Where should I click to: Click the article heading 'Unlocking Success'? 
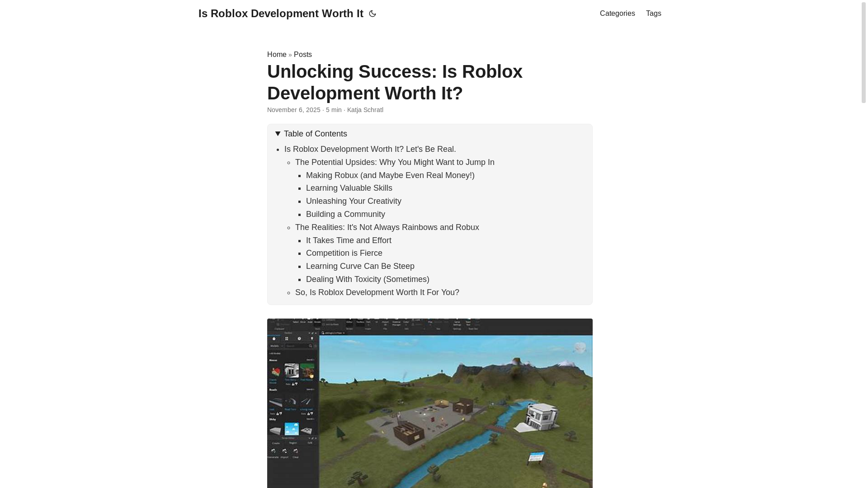pos(395,82)
